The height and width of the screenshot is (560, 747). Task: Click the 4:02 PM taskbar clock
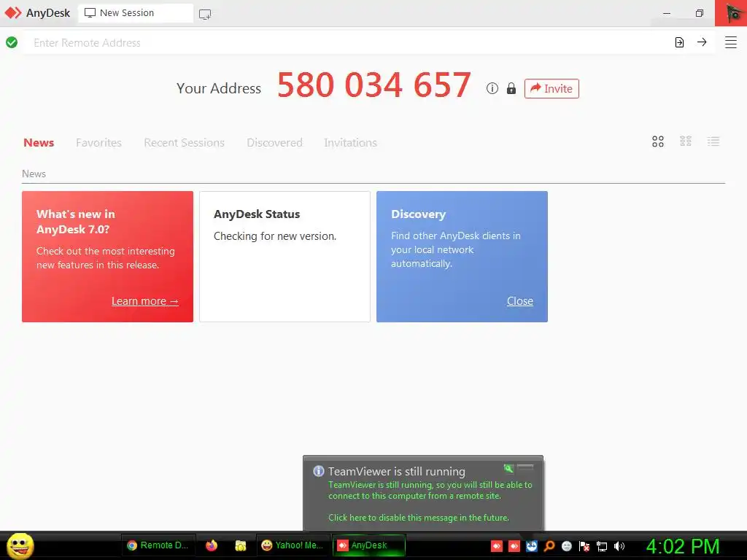[683, 547]
